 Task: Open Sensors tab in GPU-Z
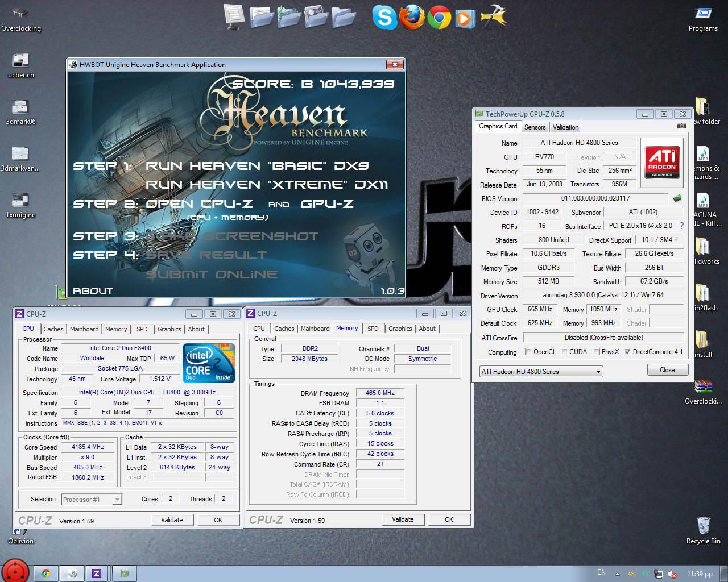coord(535,127)
